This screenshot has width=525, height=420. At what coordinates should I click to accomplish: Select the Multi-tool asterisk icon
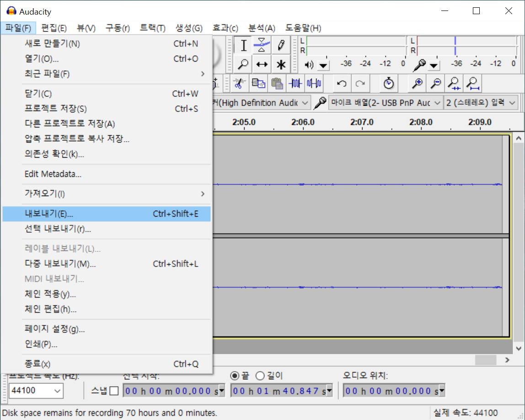click(x=281, y=64)
